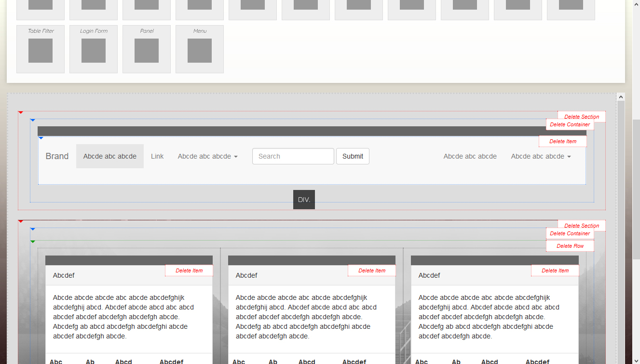This screenshot has width=640, height=364.
Task: Click the red triangle marker of the first section
Action: point(21,112)
